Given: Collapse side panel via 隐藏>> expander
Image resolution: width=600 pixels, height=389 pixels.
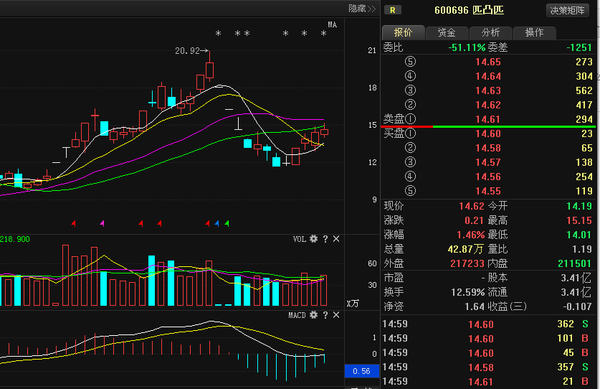Looking at the screenshot, I should click(x=362, y=8).
